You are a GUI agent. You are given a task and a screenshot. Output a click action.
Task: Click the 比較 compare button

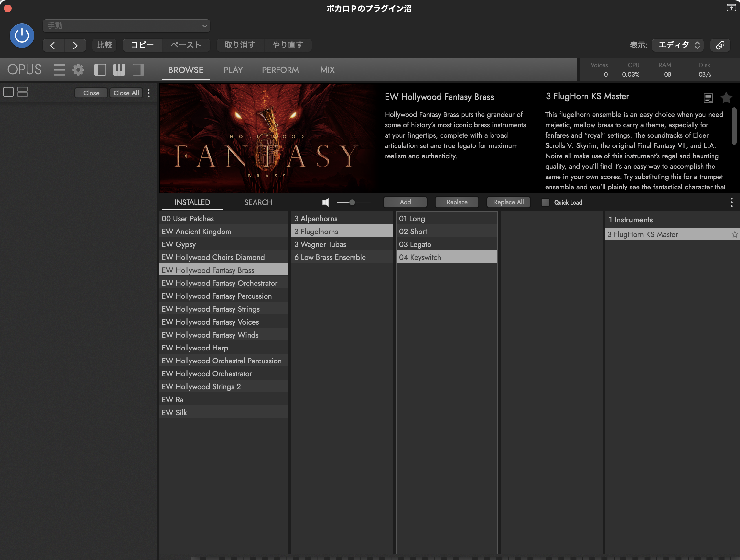[104, 45]
